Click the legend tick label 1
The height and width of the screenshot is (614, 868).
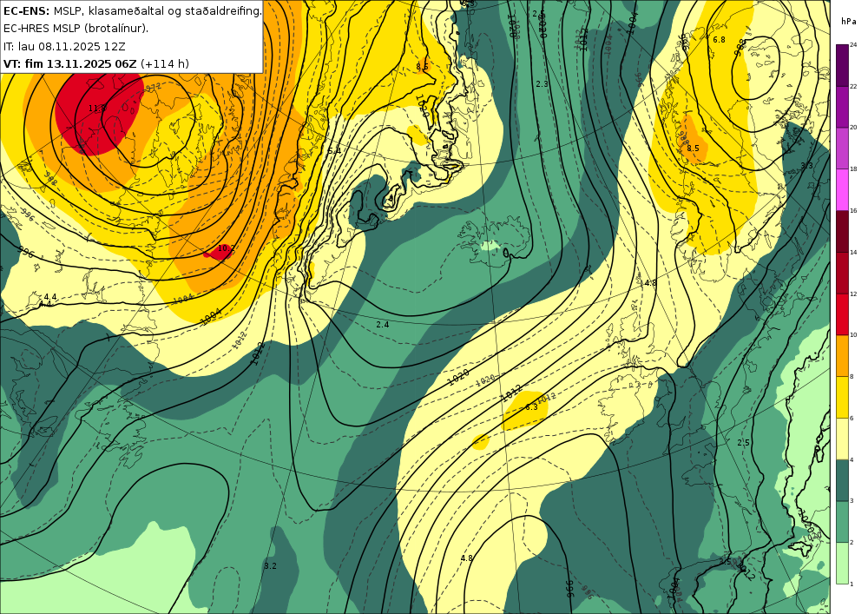852,584
